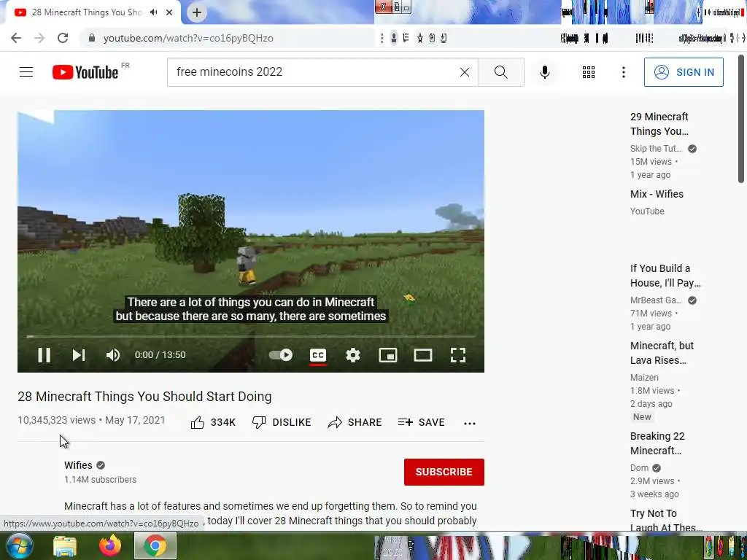Click the video title text
The image size is (747, 560).
pyautogui.click(x=144, y=396)
